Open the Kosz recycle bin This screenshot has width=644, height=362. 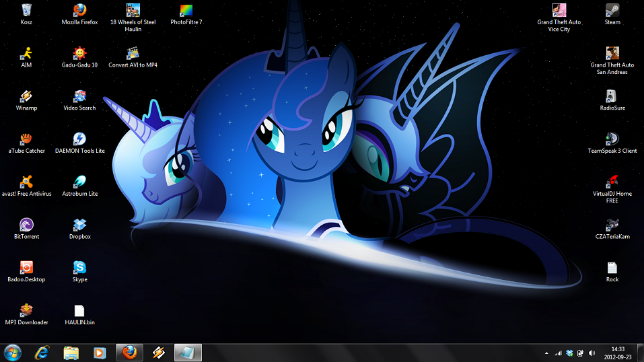click(x=26, y=11)
